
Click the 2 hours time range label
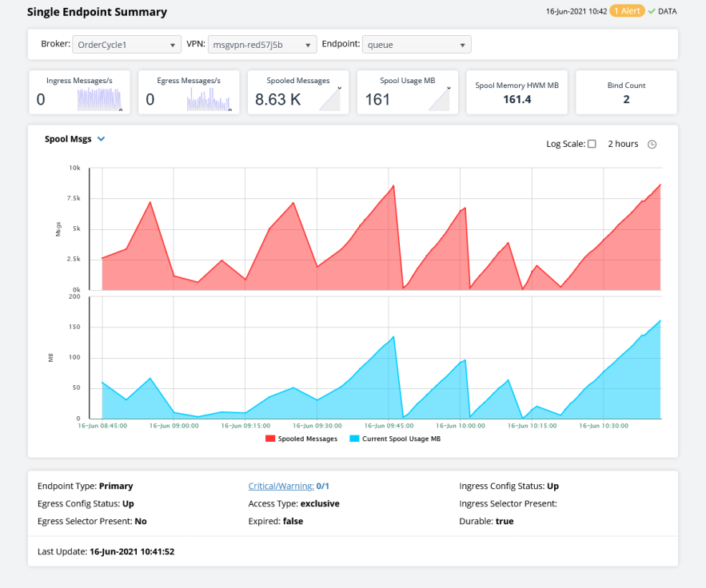pyautogui.click(x=623, y=145)
